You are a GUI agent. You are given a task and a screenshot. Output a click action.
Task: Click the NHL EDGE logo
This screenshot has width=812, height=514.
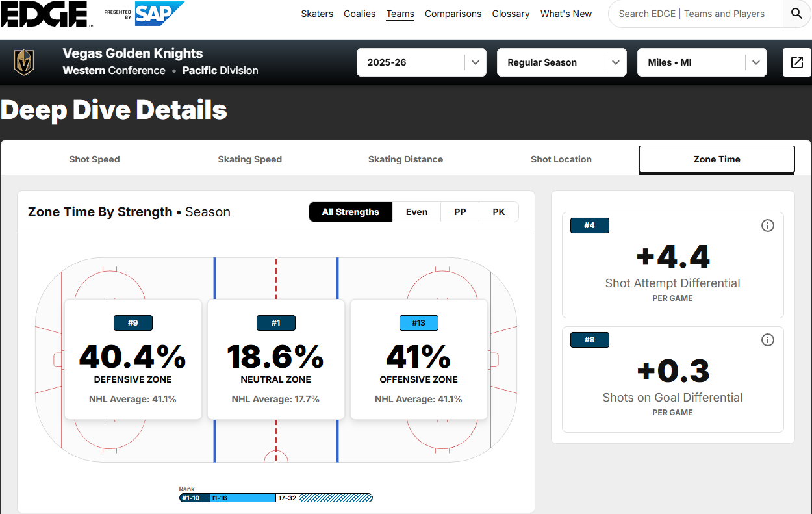[x=45, y=14]
